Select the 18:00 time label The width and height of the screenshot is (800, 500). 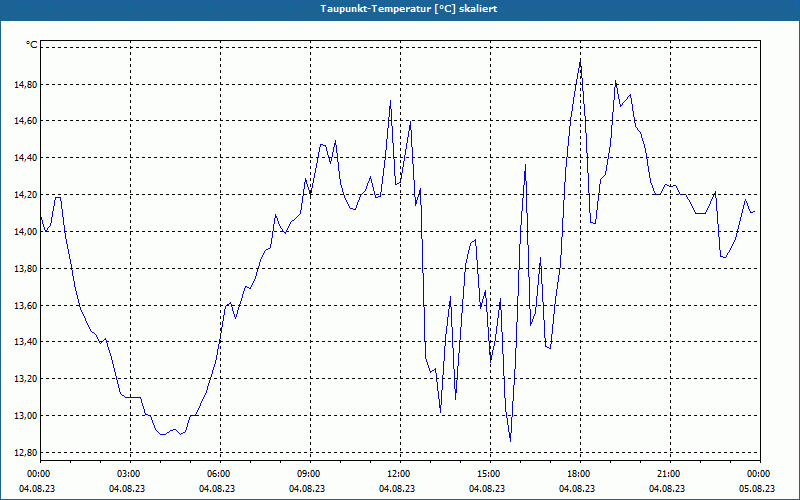[x=580, y=474]
